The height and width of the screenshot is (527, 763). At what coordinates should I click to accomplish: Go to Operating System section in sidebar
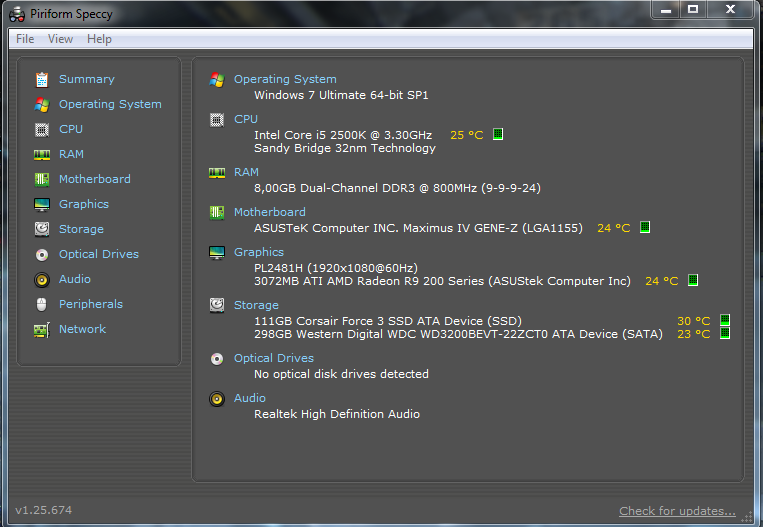point(110,104)
